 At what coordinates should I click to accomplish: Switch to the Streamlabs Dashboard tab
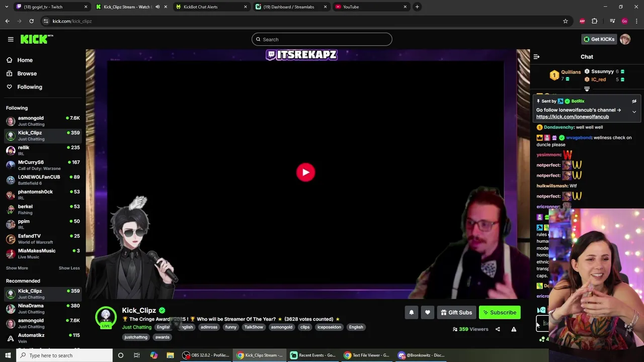(291, 7)
